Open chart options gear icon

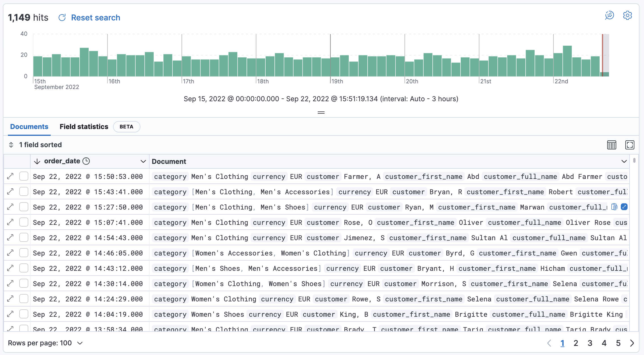click(x=627, y=16)
